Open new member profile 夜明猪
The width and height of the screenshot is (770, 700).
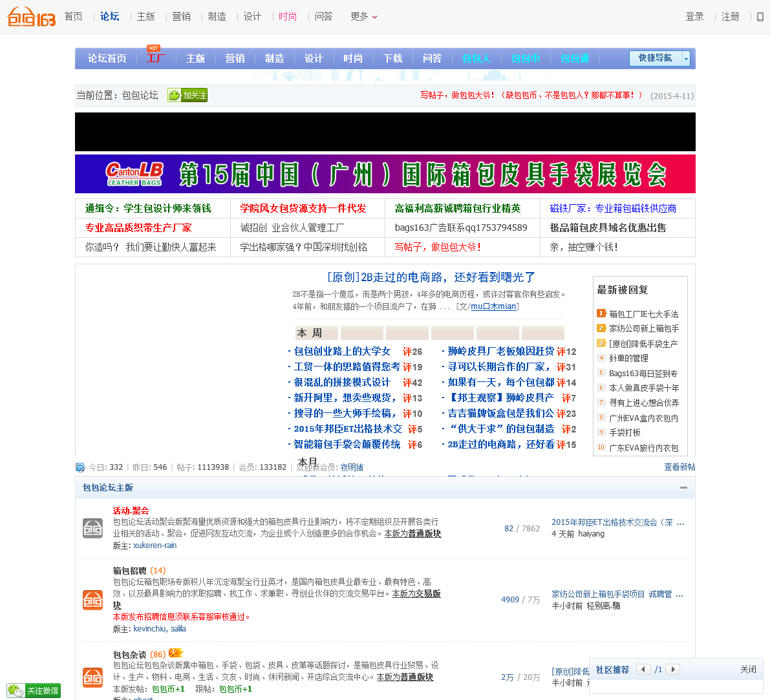pos(352,467)
